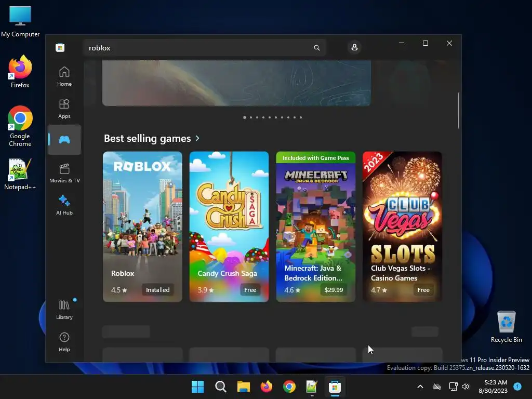Screen dimensions: 532x399
Task: Go to Home in Store sidebar
Action: tap(64, 77)
